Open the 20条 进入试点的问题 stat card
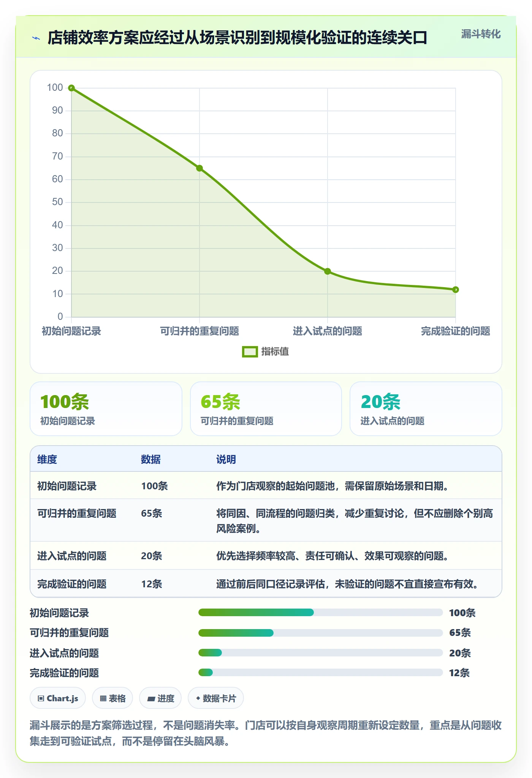532x778 pixels. 426,409
